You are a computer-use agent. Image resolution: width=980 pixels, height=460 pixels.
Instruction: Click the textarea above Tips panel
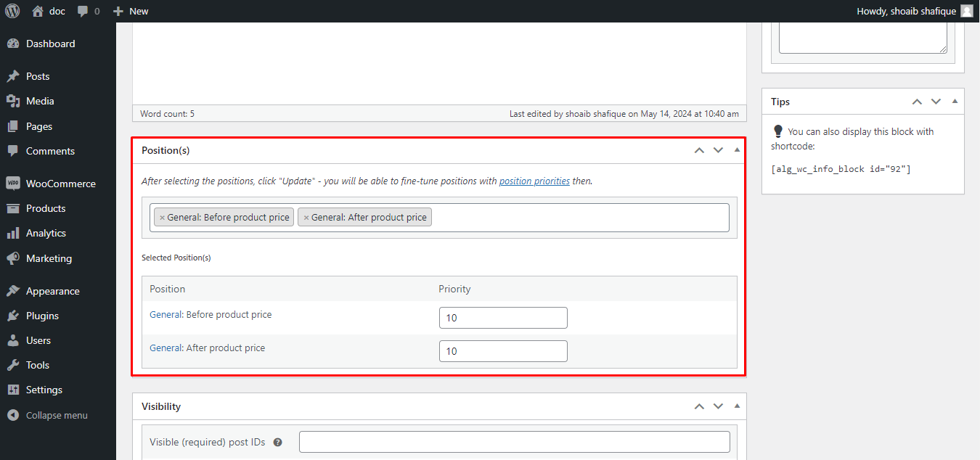click(x=863, y=38)
